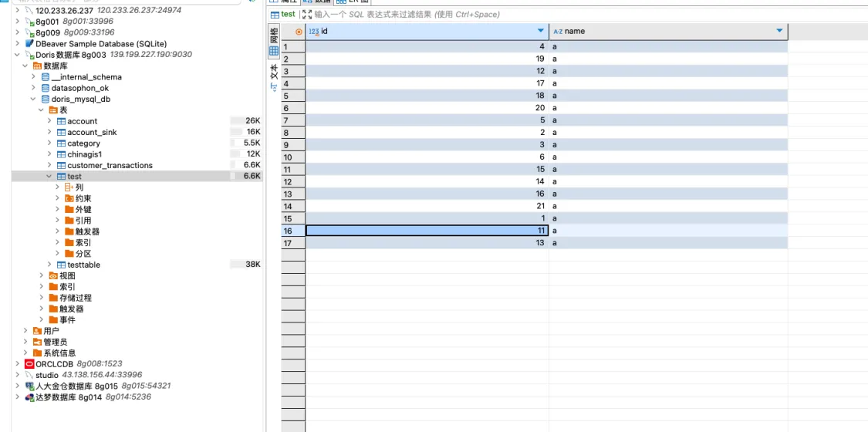Screen dimensions: 868x432
Task: Select the chinagis1 table icon
Action: (61, 154)
